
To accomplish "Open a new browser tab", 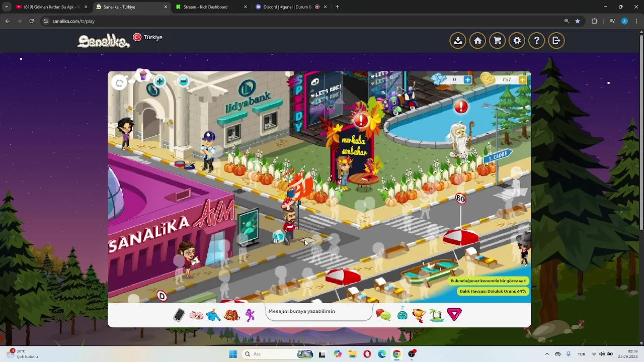I will click(337, 7).
